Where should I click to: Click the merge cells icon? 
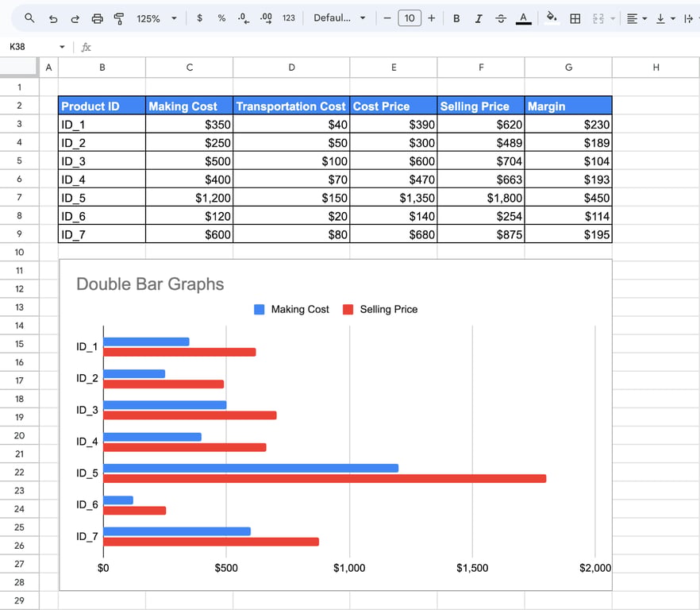coord(598,18)
